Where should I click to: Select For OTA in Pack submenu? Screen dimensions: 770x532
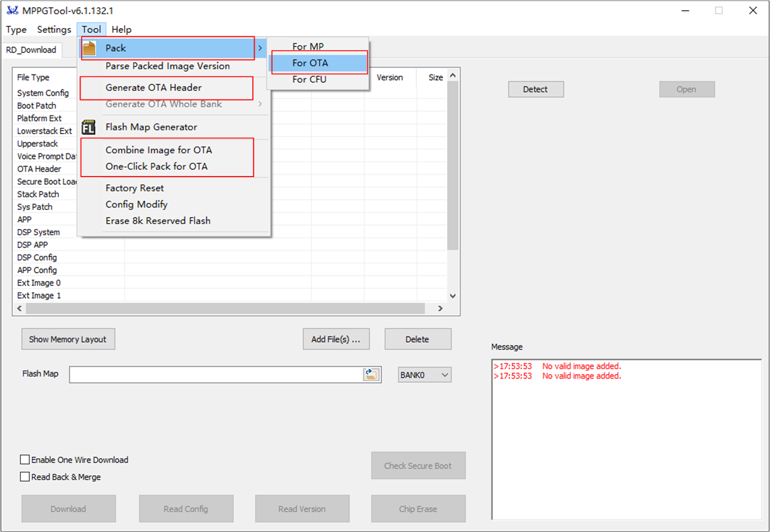pos(318,63)
